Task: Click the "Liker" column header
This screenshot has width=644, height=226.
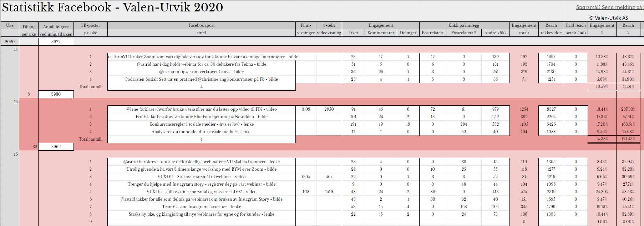Action: pos(353,33)
